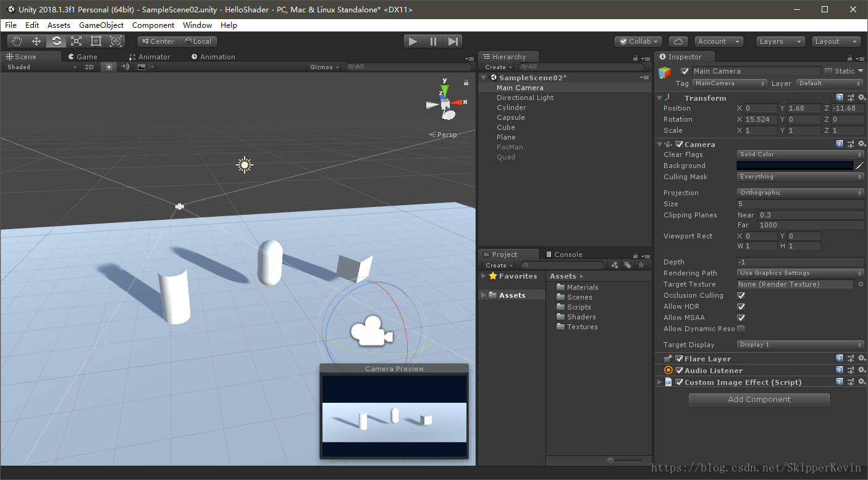Screen dimensions: 868x480
Task: Toggle 2D scene view mode
Action: click(90, 67)
